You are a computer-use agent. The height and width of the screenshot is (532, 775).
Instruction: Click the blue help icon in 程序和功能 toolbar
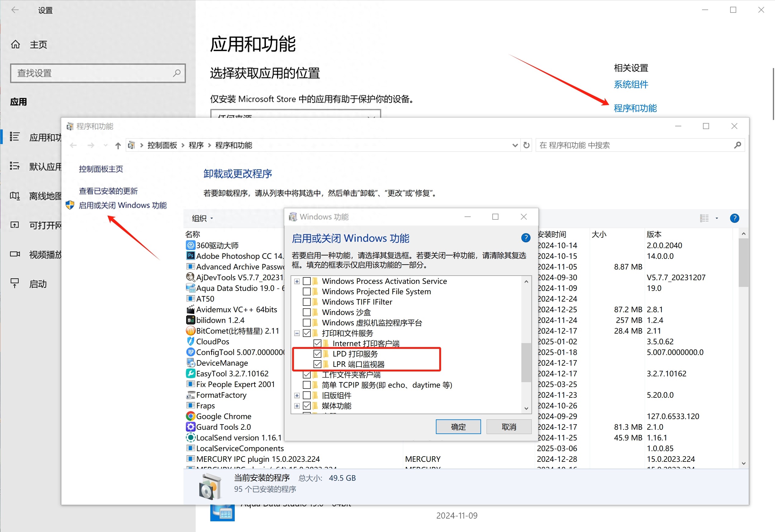pyautogui.click(x=734, y=218)
